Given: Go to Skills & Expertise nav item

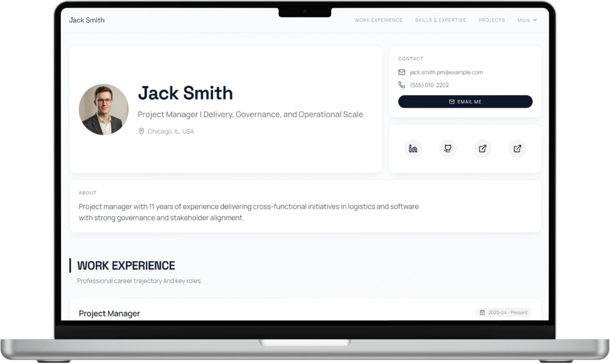Looking at the screenshot, I should tap(441, 20).
